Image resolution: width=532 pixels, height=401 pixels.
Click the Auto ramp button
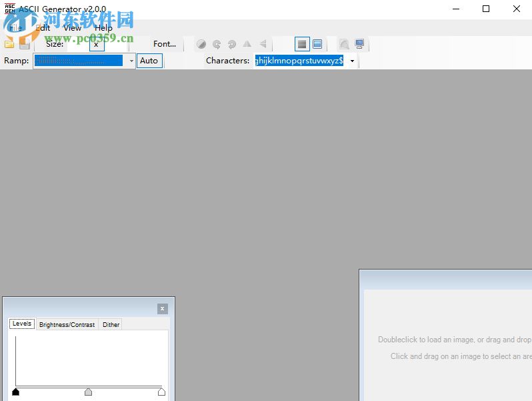coord(149,61)
